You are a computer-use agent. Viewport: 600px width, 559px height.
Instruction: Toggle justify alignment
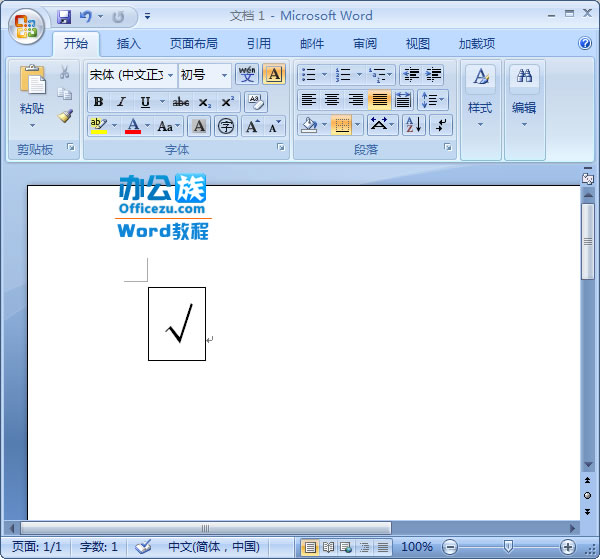point(379,100)
